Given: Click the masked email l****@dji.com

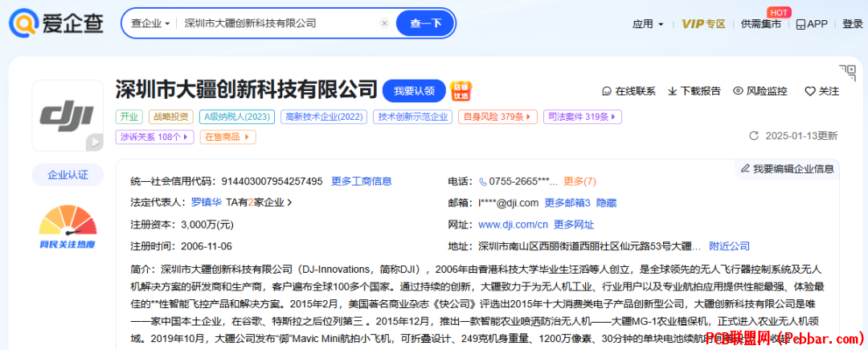Looking at the screenshot, I should point(508,203).
